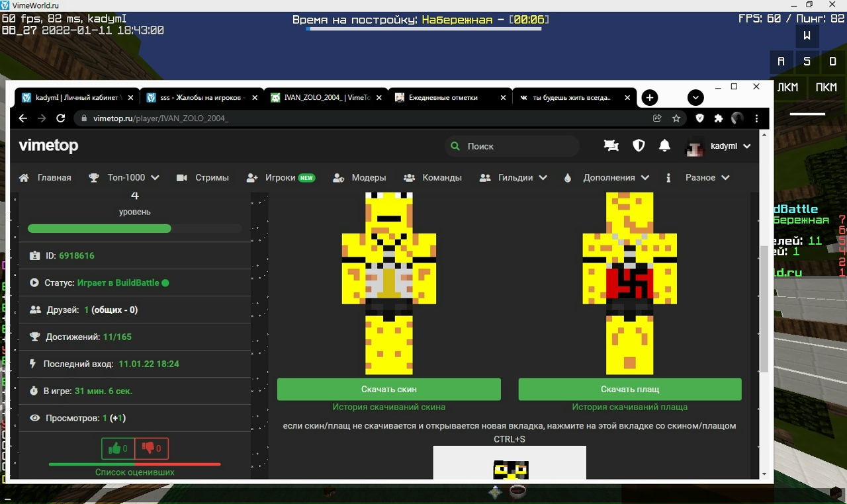Open the История скачиваний плаща link

pos(629,407)
